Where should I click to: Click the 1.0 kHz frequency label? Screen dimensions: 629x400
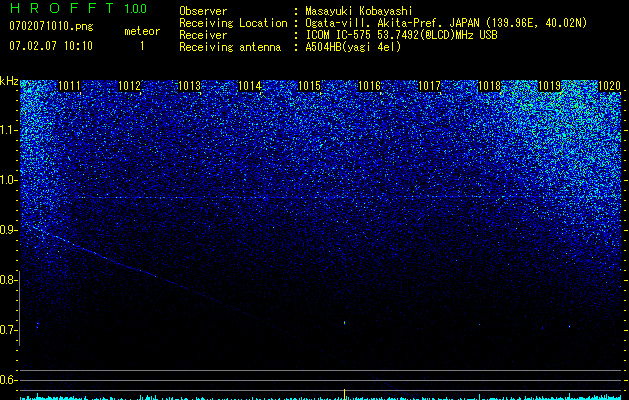8,180
